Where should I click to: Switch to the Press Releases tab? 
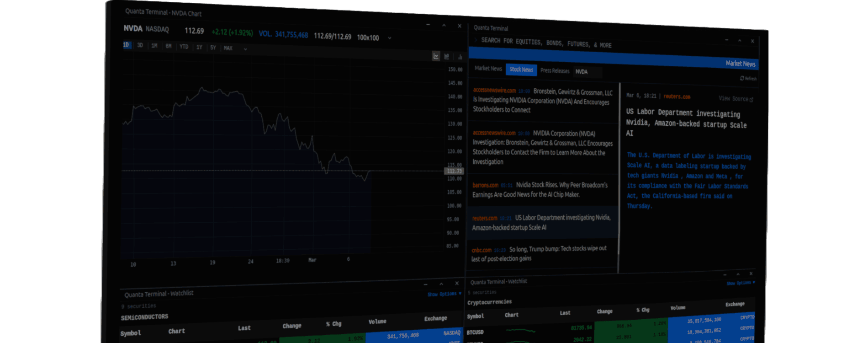click(x=555, y=71)
